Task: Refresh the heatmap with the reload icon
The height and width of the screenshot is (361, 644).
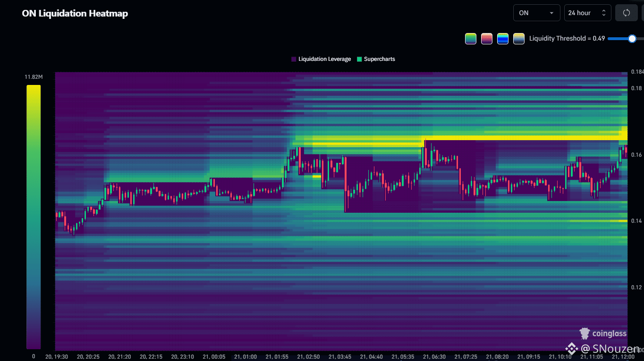Action: (627, 13)
